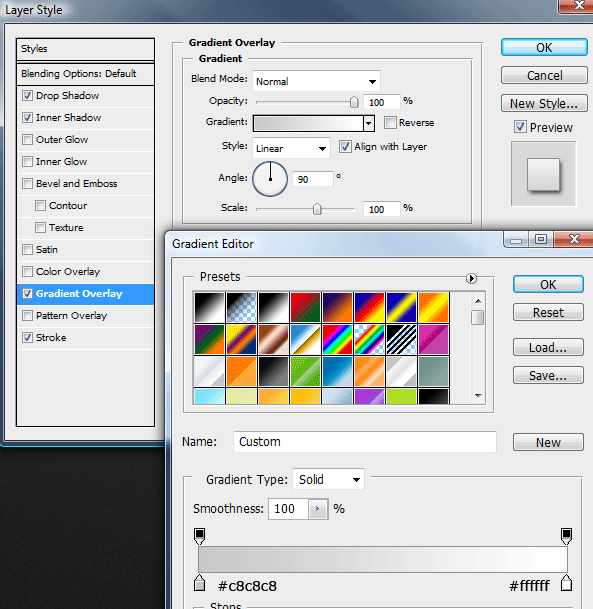Uncheck Align with Layer

pos(345,147)
